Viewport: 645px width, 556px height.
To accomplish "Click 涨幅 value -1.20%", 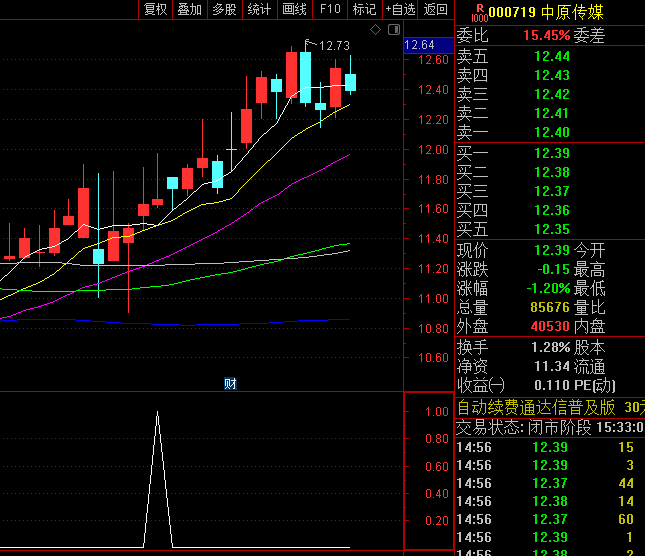I will 548,288.
